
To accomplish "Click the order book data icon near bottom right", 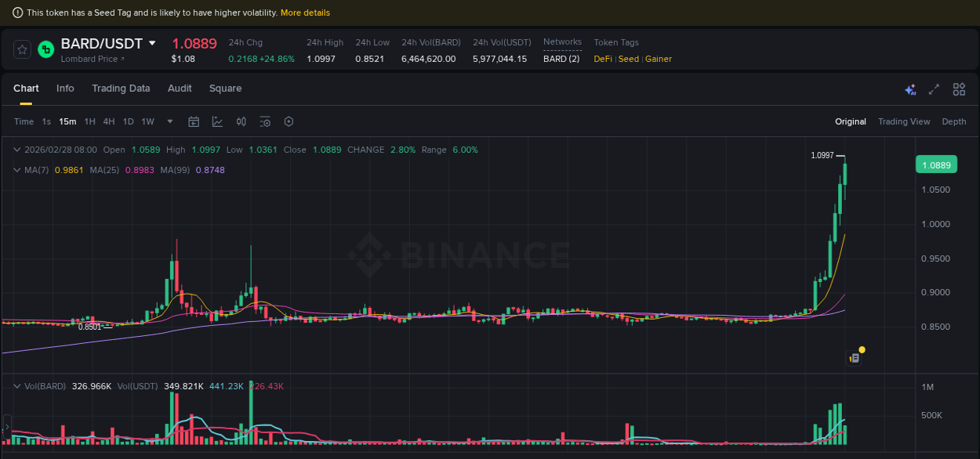I will (853, 356).
